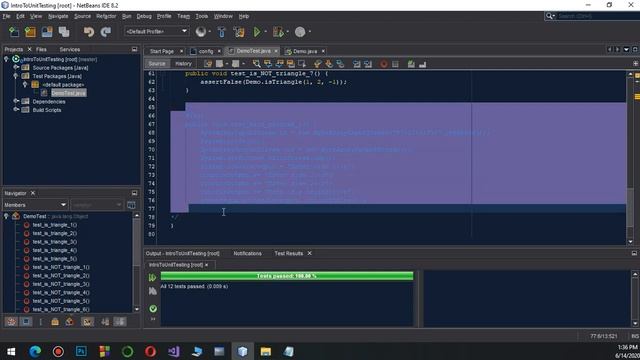The width and height of the screenshot is (640, 360).
Task: Click the Debug Project icon
Action: coord(278,32)
